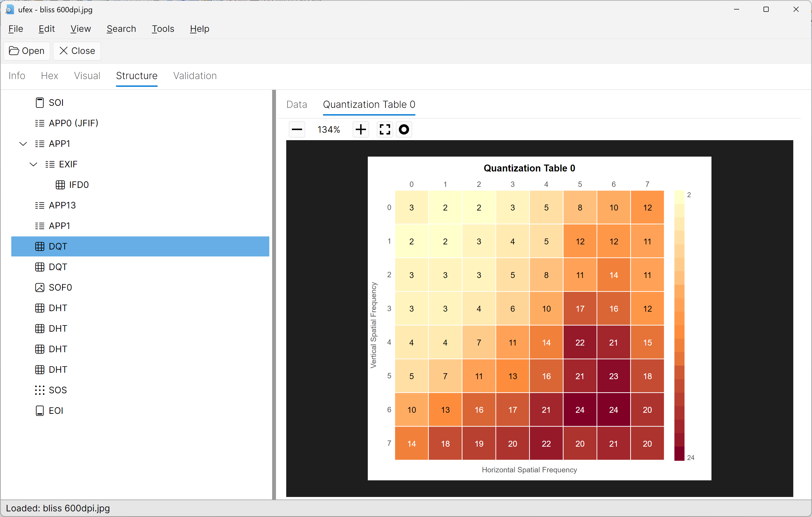Click the zoom out minus icon
812x517 pixels.
click(297, 130)
